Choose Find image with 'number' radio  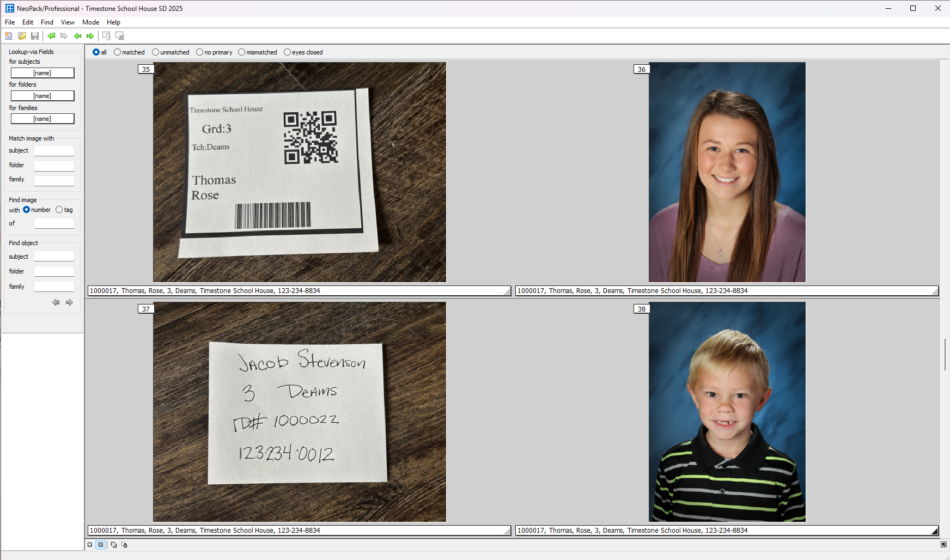(26, 210)
